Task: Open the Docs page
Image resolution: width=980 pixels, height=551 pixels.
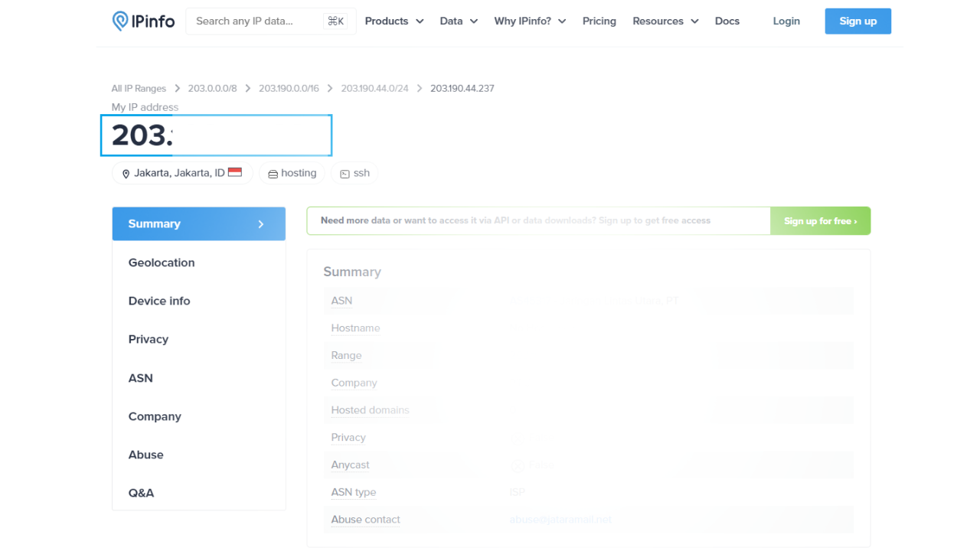Action: coord(727,21)
